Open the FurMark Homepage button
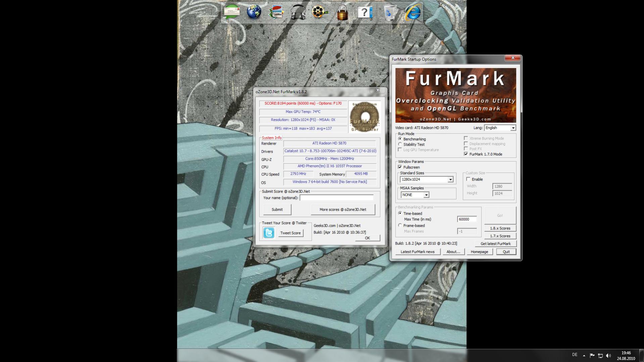This screenshot has height=362, width=644. [479, 252]
